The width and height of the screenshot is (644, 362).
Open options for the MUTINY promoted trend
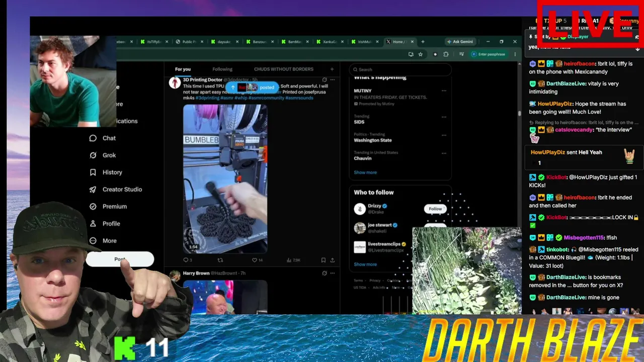pyautogui.click(x=444, y=91)
